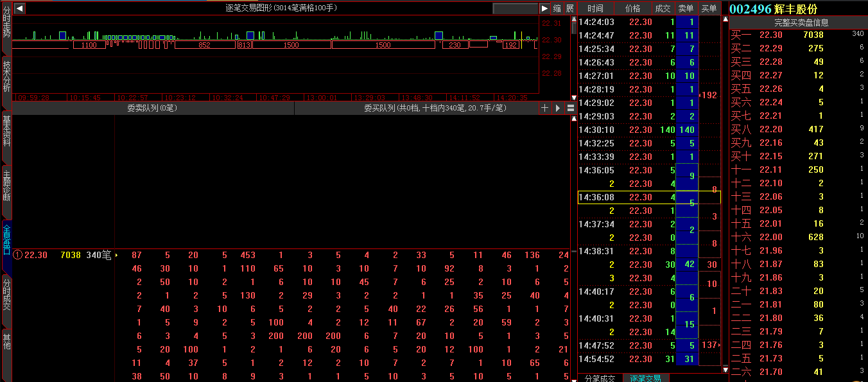Click the 成交 column header

[x=663, y=8]
